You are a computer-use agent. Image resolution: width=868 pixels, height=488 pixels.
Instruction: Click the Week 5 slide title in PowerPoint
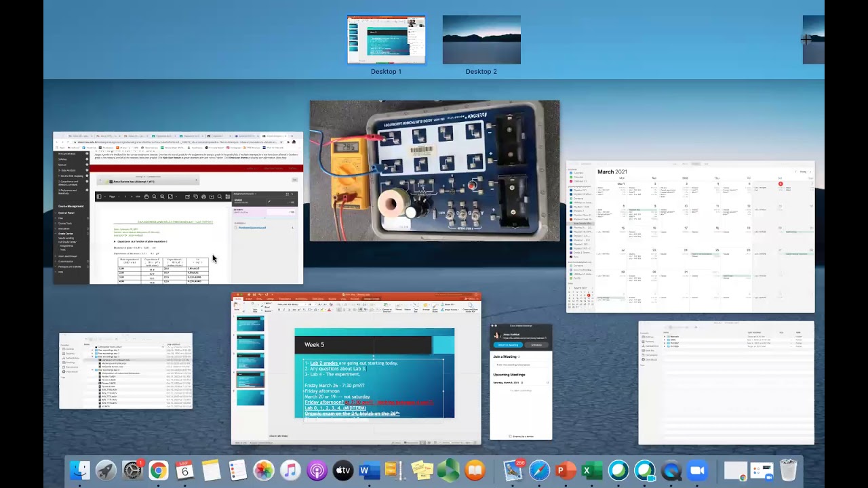(x=314, y=344)
